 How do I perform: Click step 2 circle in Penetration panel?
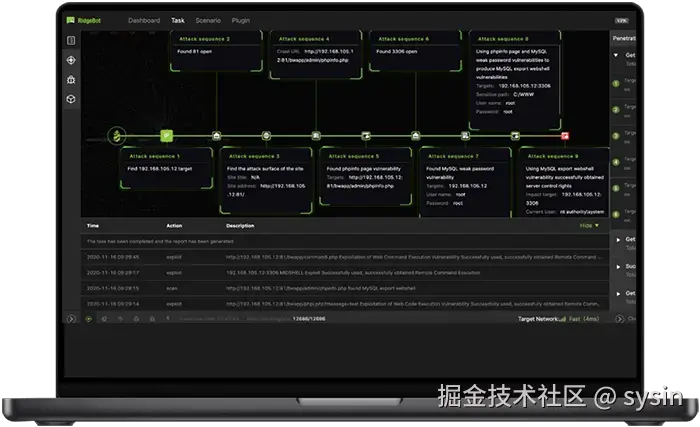(x=616, y=110)
